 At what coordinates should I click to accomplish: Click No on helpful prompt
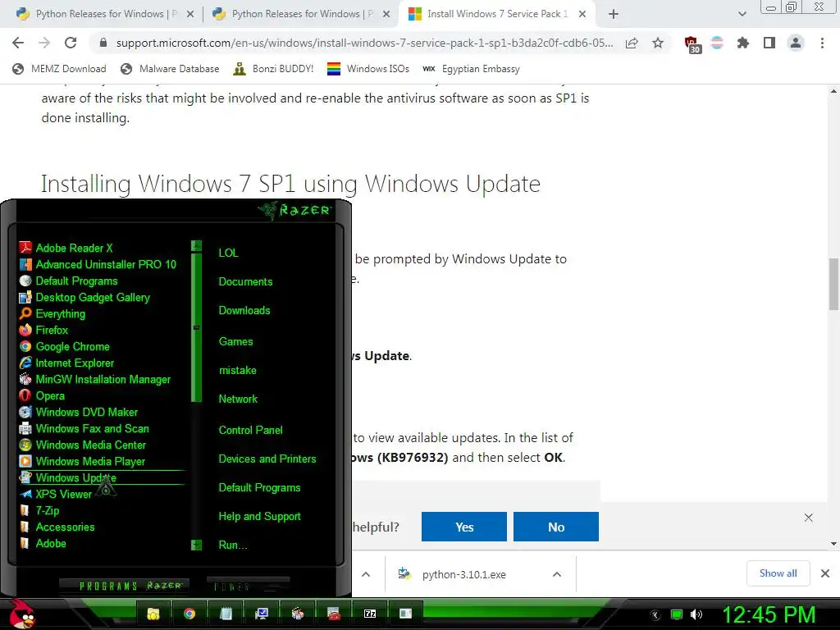point(556,527)
